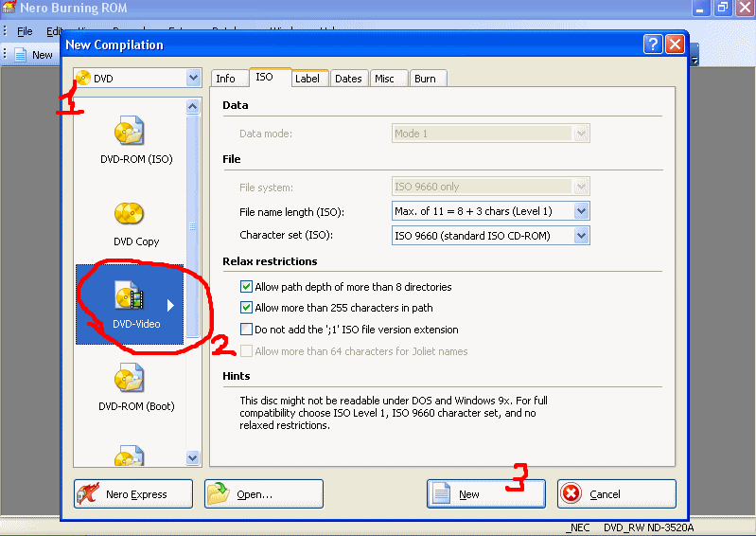Select the DVD-Video compilation type
The image size is (756, 536).
pos(130,304)
